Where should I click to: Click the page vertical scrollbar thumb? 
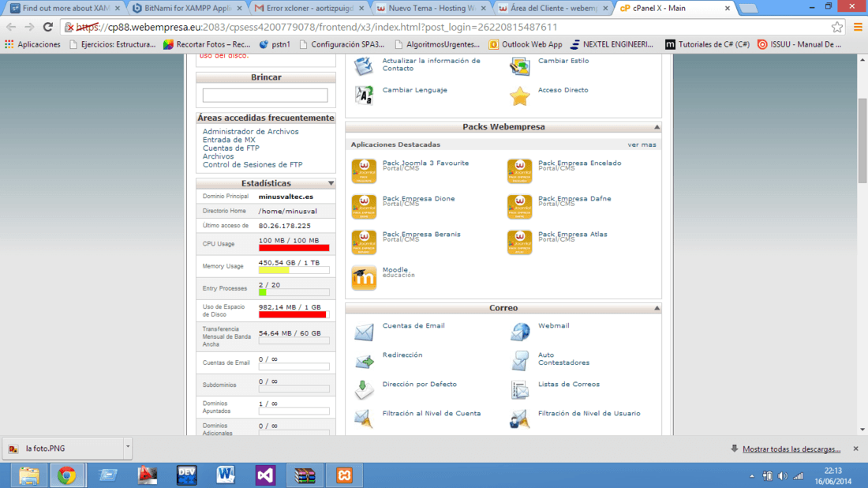tap(862, 141)
